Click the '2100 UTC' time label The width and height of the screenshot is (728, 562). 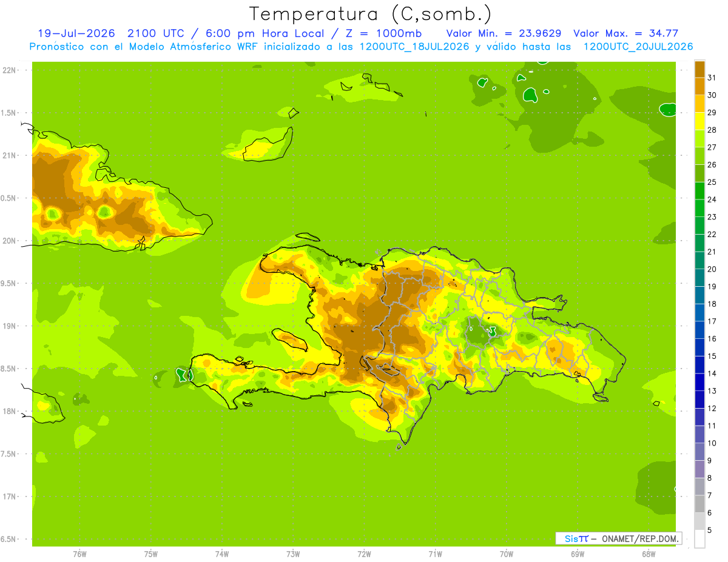click(x=157, y=33)
